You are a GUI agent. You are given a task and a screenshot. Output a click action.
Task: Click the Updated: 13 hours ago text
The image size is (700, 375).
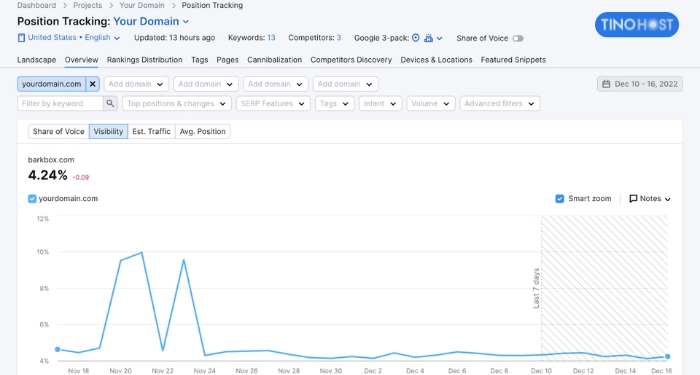175,38
